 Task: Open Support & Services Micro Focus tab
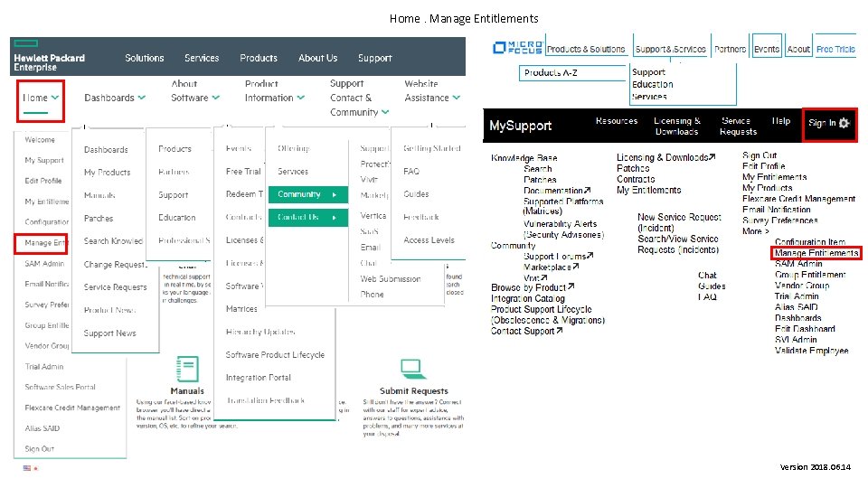(670, 49)
